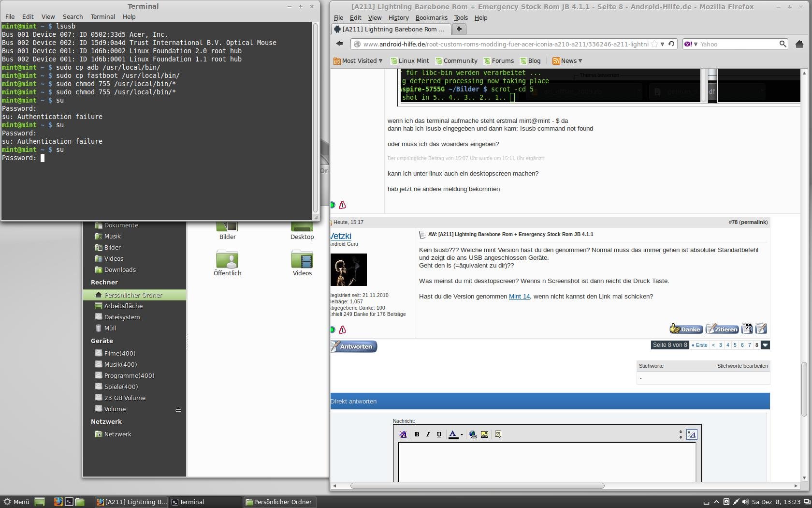Open text color dropdown arrow in editor

pos(462,434)
